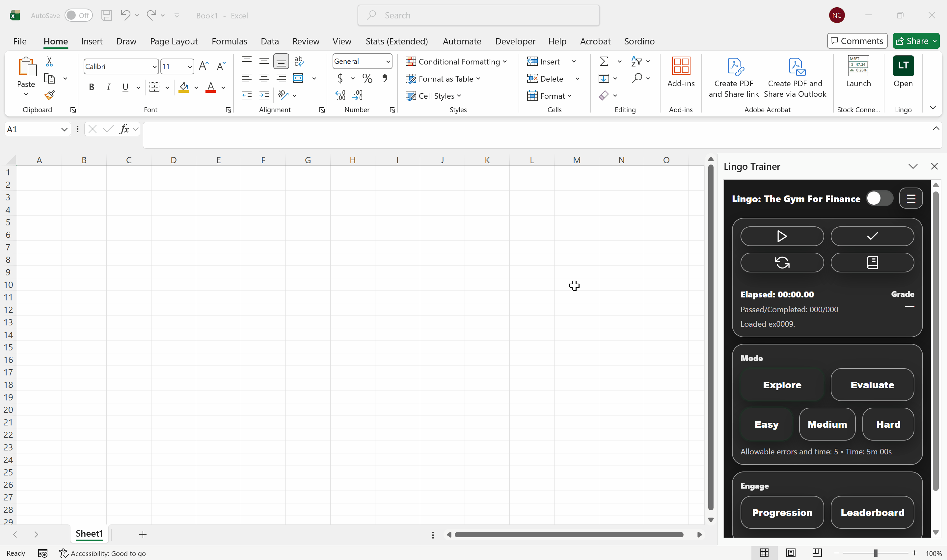Screen dimensions: 947x560
Task: Click the Undo arrow icon
Action: point(125,15)
